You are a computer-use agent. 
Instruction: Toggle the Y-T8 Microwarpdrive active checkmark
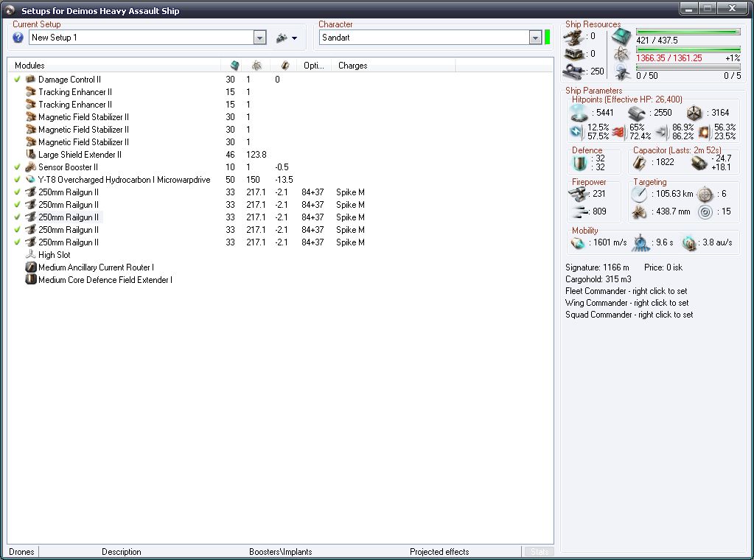tap(17, 179)
